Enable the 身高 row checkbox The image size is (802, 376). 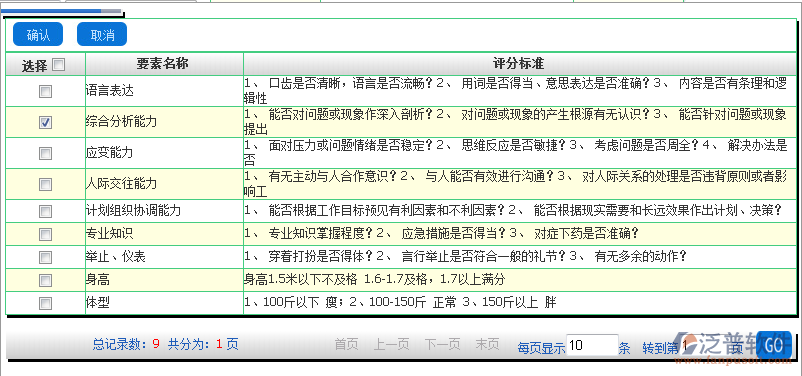(46, 280)
